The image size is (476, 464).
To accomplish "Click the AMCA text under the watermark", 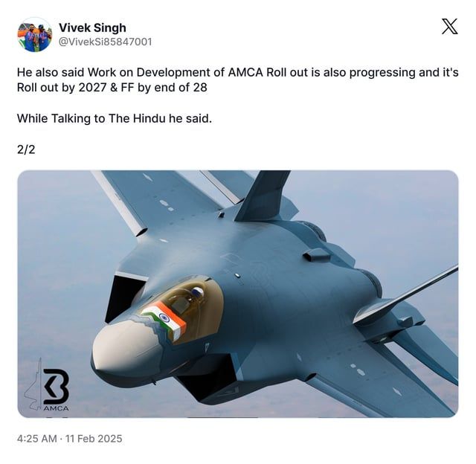I will (x=57, y=408).
